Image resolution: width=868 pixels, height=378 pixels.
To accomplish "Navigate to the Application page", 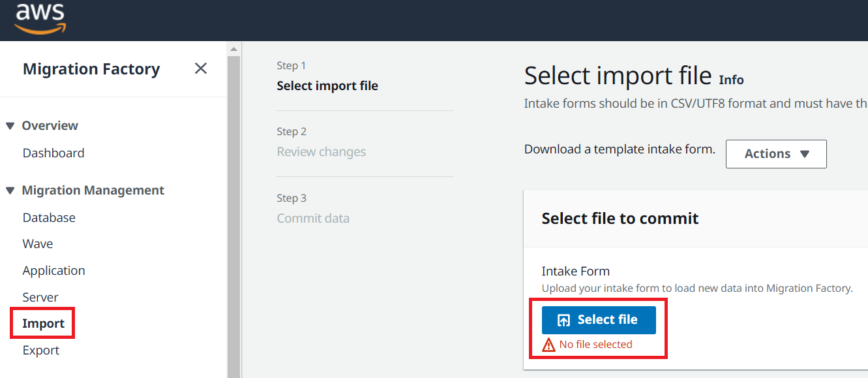I will click(53, 270).
